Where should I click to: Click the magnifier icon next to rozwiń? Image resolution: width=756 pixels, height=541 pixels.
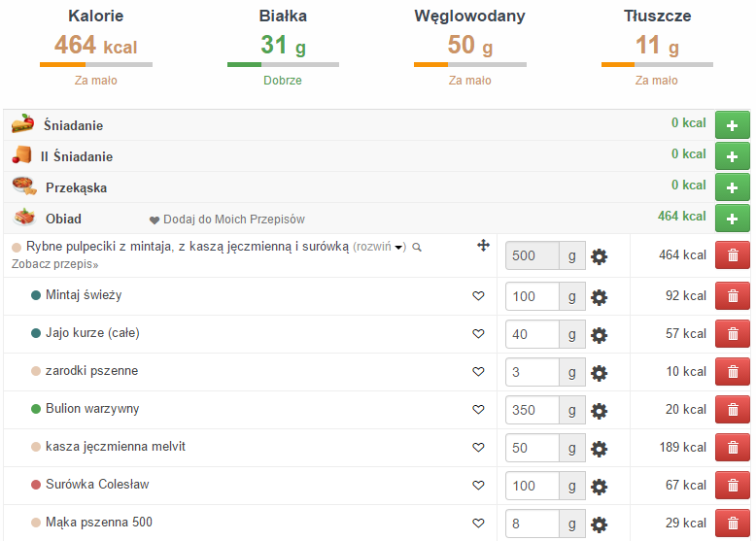pyautogui.click(x=417, y=248)
